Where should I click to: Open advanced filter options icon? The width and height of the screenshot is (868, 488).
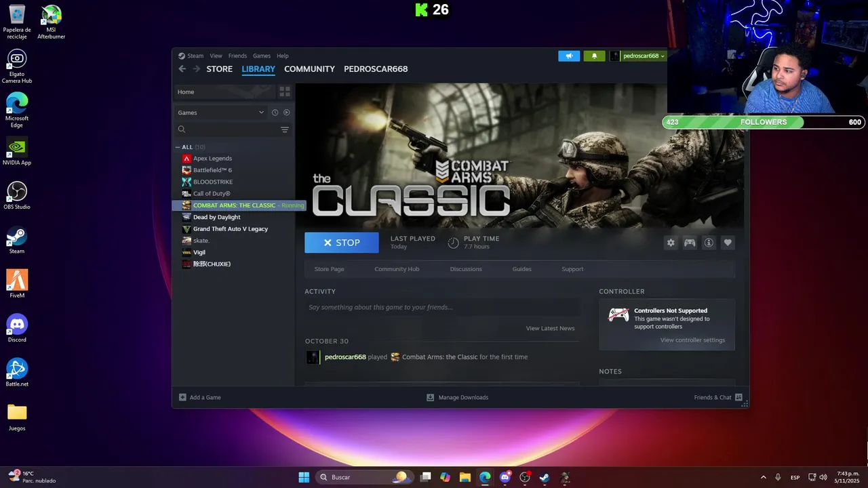click(285, 129)
